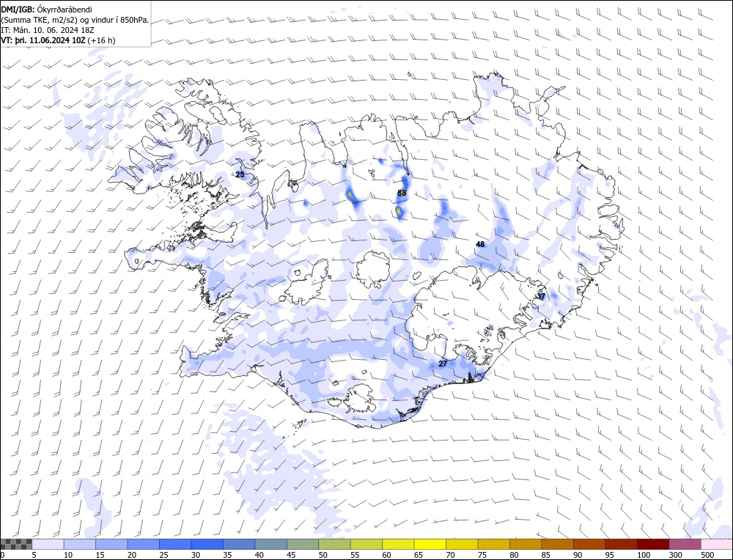The height and width of the screenshot is (560, 733).
Task: Click the magenta swatch between 300 and 500
Action: pos(685,544)
